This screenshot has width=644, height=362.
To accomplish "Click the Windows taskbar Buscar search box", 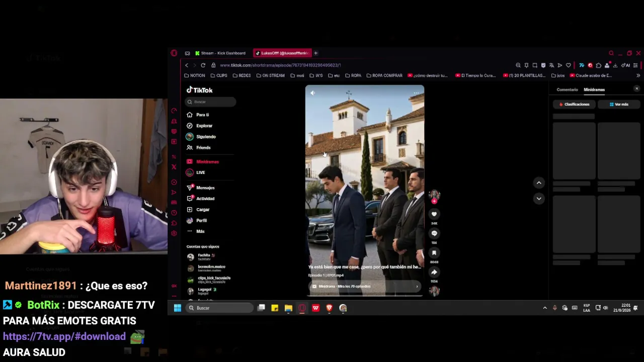I will [x=219, y=308].
